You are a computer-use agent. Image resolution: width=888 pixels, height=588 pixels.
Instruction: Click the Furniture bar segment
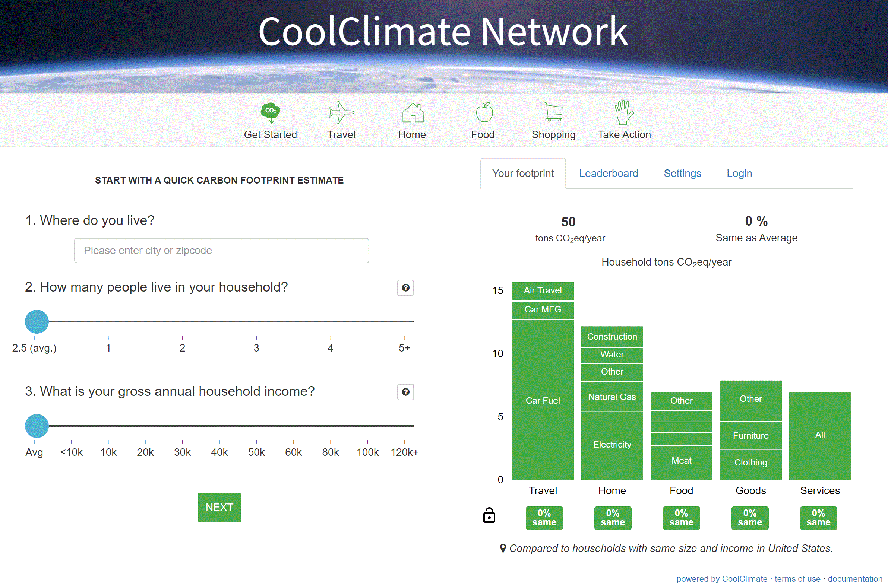(x=751, y=435)
